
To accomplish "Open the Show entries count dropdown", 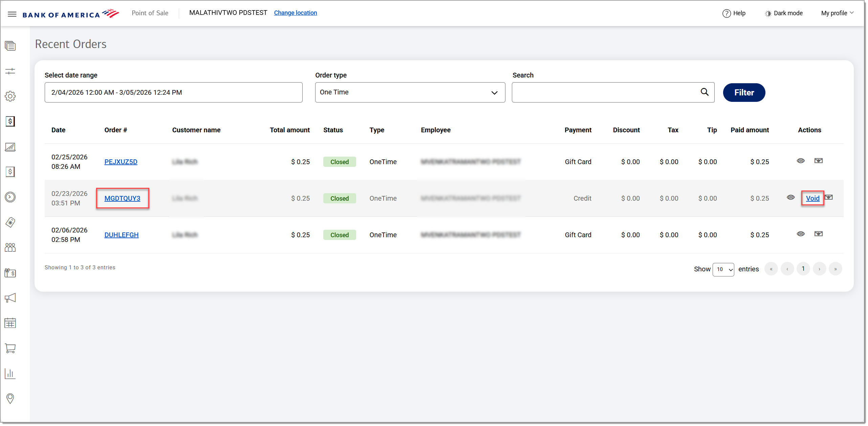I will (x=723, y=269).
